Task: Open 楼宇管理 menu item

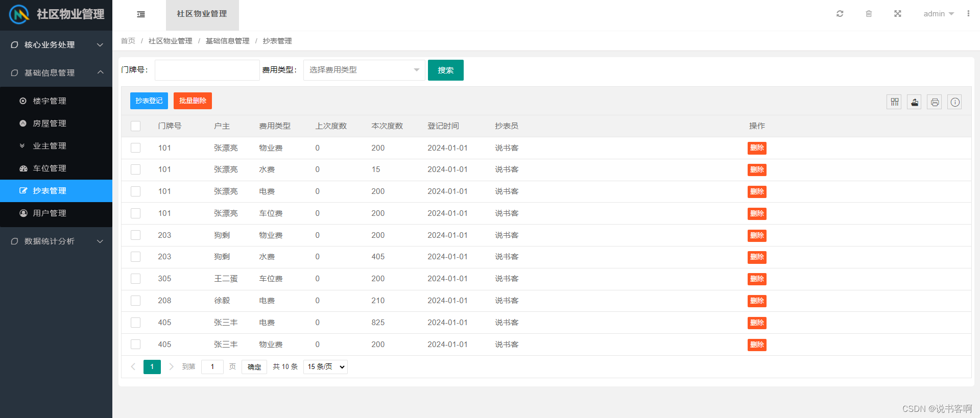Action: pyautogui.click(x=56, y=101)
